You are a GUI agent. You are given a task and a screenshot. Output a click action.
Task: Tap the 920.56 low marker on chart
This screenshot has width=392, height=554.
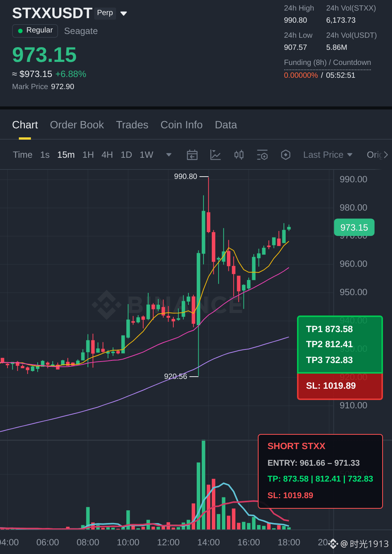point(176,376)
